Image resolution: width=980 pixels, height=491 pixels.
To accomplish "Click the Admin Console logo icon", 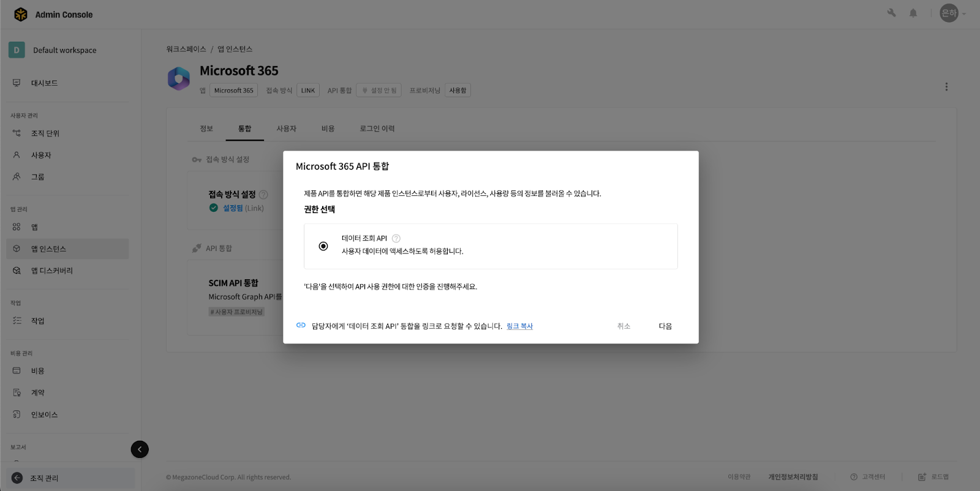I will click(x=21, y=14).
